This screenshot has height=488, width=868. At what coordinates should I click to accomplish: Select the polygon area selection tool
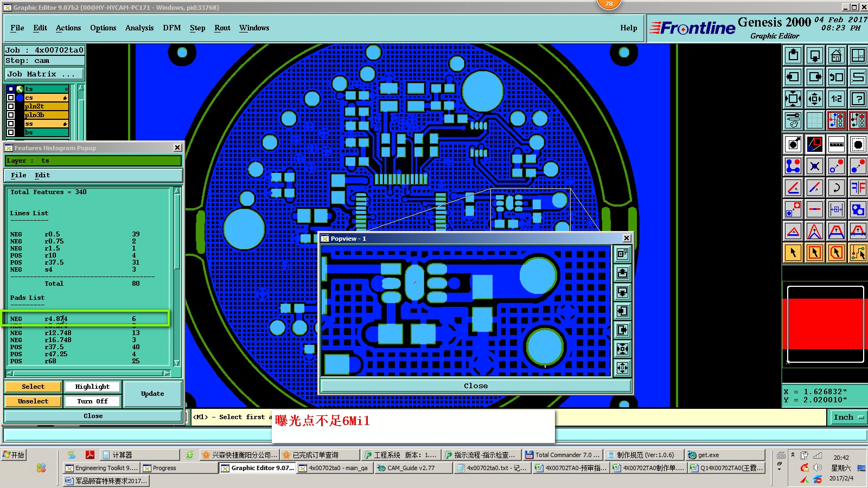[837, 253]
